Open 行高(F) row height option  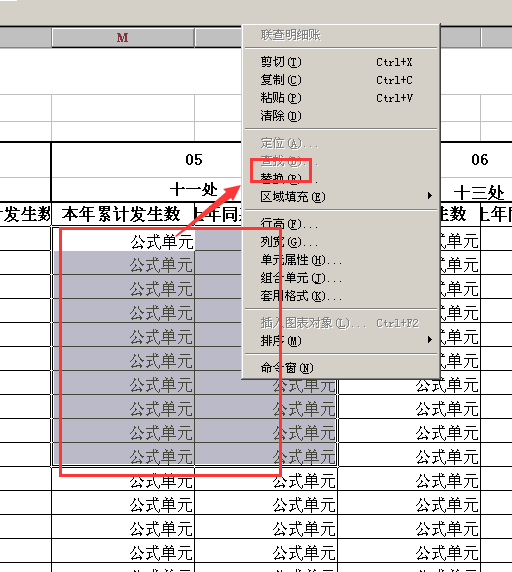coord(341,224)
